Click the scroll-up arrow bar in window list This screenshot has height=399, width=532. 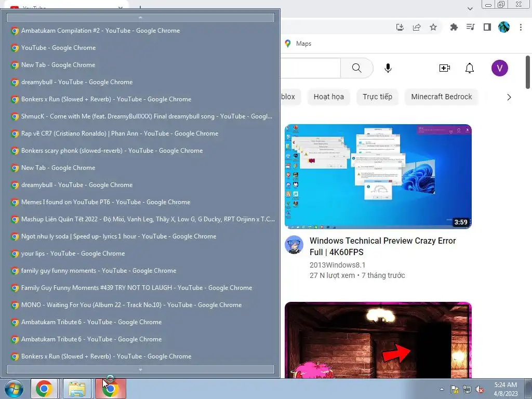(140, 17)
